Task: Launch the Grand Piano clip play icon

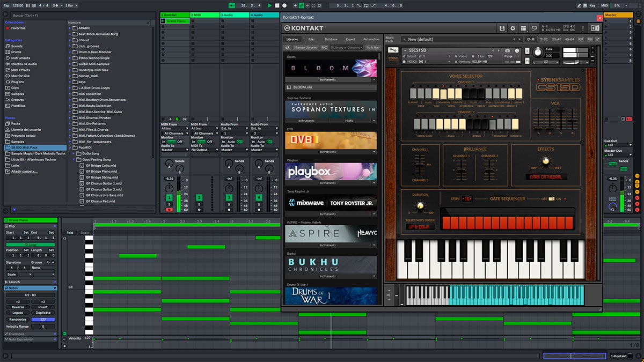Action: (x=163, y=21)
